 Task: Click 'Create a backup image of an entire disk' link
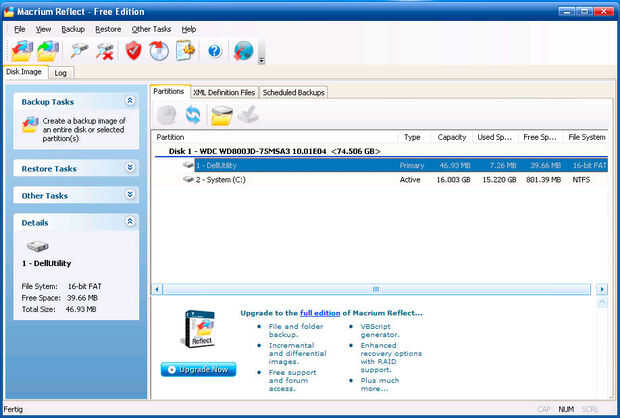(x=83, y=130)
